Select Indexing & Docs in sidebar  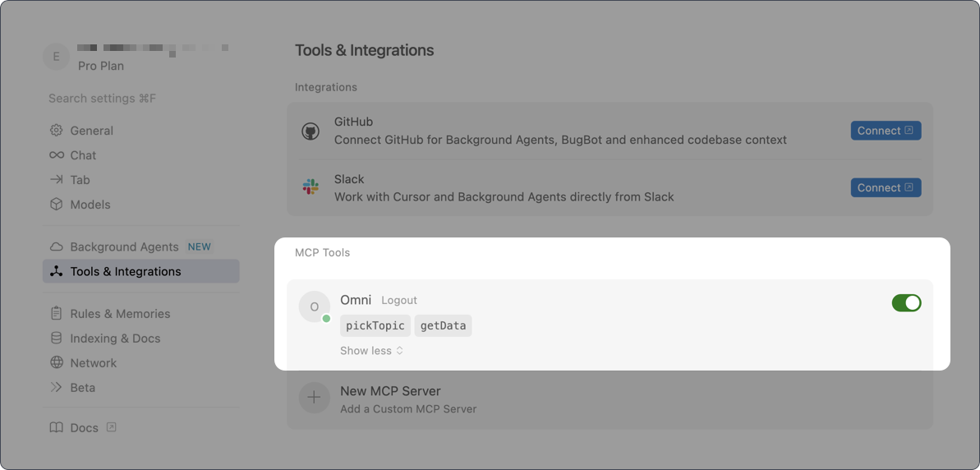pyautogui.click(x=115, y=339)
